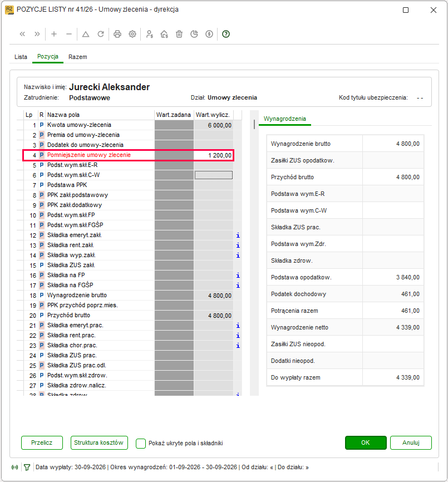The width and height of the screenshot is (448, 482).
Task: Click the Wart.wylicz. cell for Podst.wym.skł.C-W
Action: [x=214, y=175]
